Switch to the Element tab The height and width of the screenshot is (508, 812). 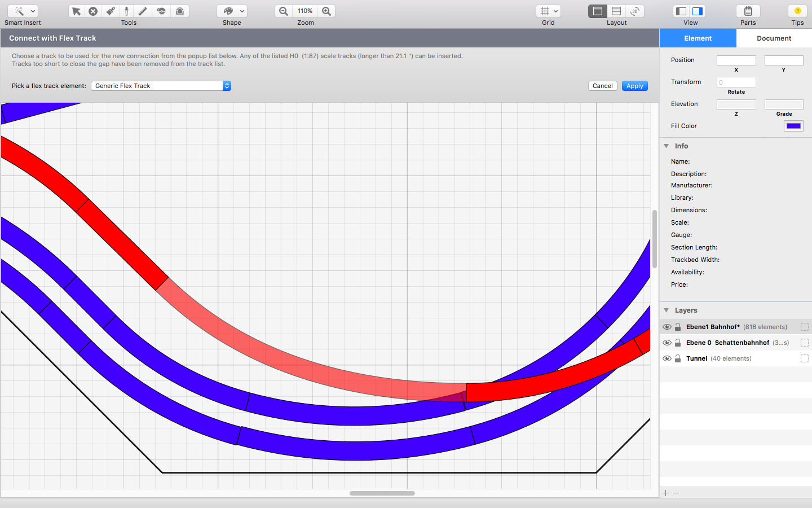(x=698, y=38)
